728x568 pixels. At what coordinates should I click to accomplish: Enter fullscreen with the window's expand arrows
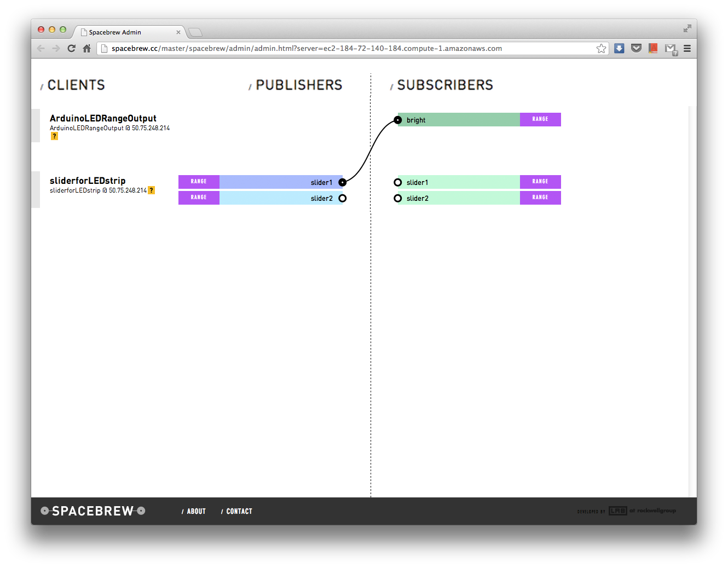tap(687, 28)
